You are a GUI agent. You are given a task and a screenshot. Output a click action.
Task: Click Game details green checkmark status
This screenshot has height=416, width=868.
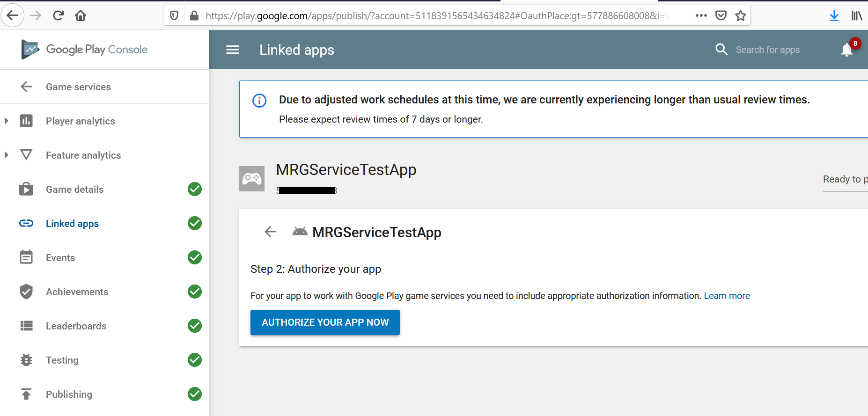(195, 189)
